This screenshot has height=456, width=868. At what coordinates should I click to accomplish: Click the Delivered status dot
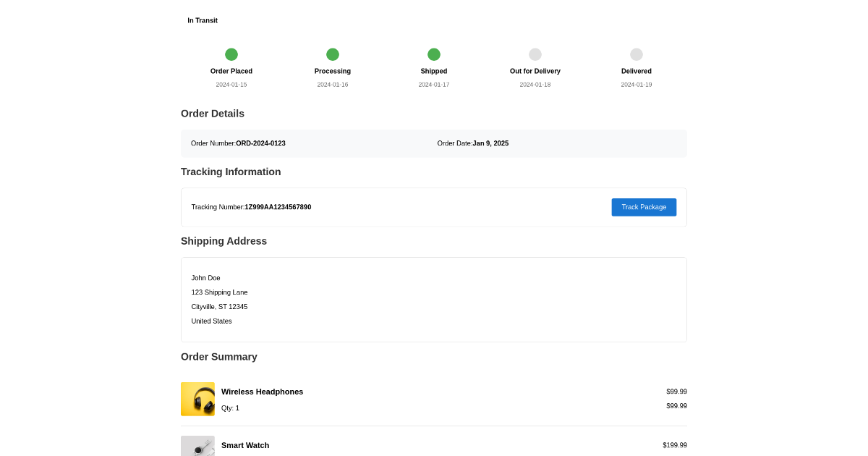[x=637, y=54]
